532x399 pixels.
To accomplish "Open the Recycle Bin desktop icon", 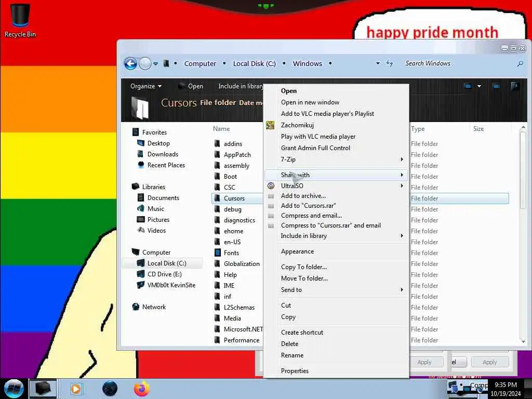I will pos(20,20).
